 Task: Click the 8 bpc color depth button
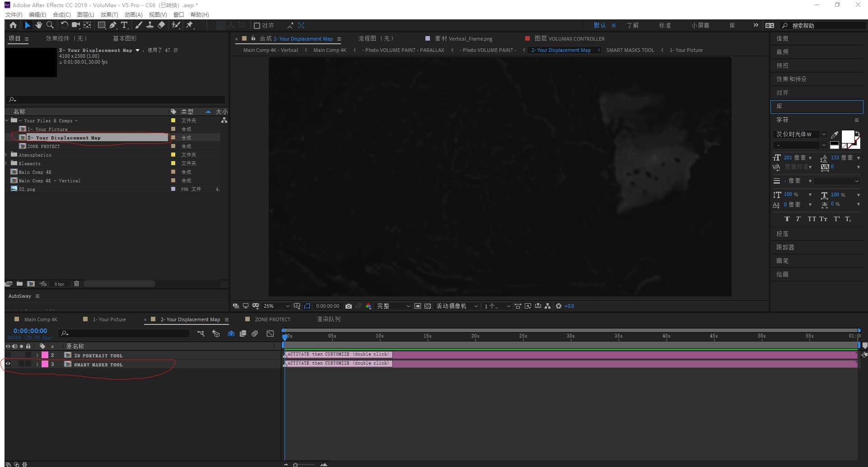coord(60,284)
